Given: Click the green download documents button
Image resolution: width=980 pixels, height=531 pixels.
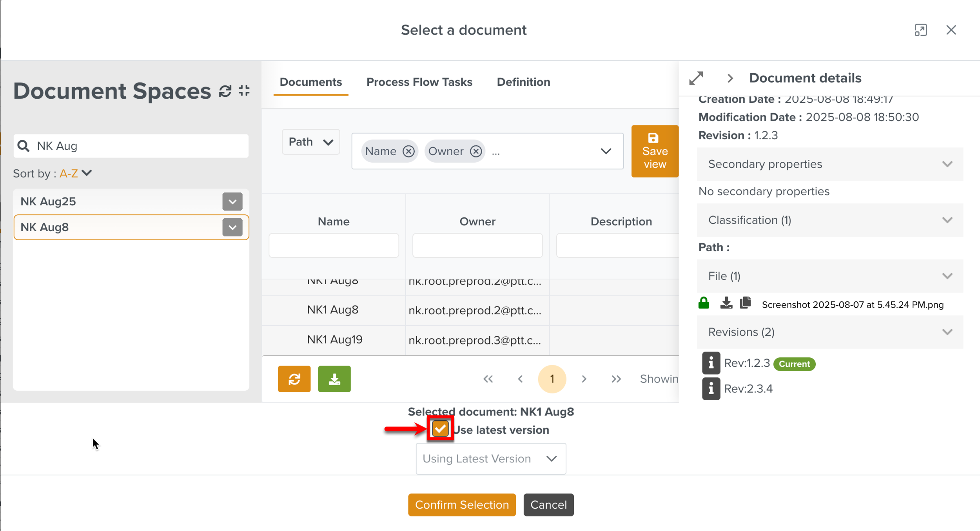Looking at the screenshot, I should [x=334, y=379].
